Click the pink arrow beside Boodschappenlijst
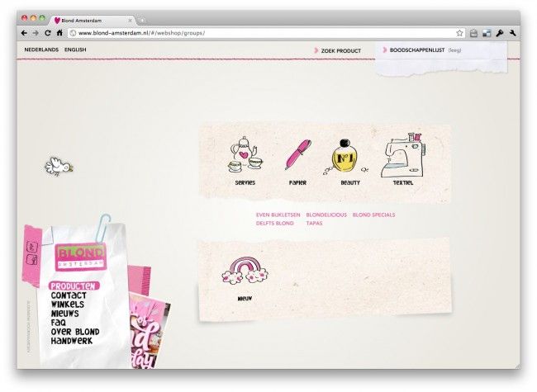Screen dimensions: 537x392 tap(385, 50)
